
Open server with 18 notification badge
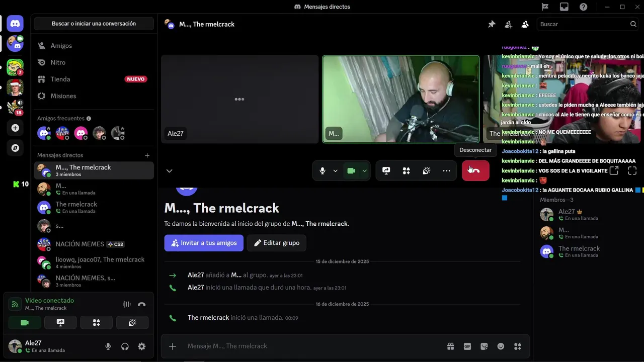click(15, 107)
